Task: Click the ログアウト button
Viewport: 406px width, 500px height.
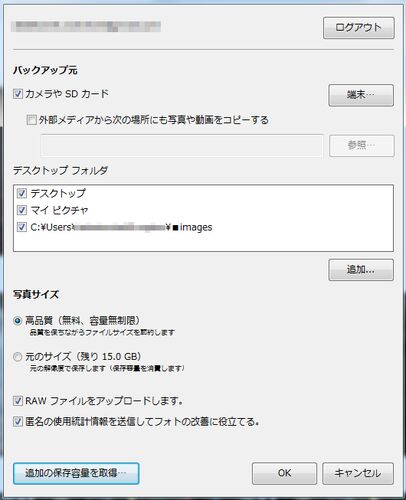Action: pyautogui.click(x=358, y=28)
